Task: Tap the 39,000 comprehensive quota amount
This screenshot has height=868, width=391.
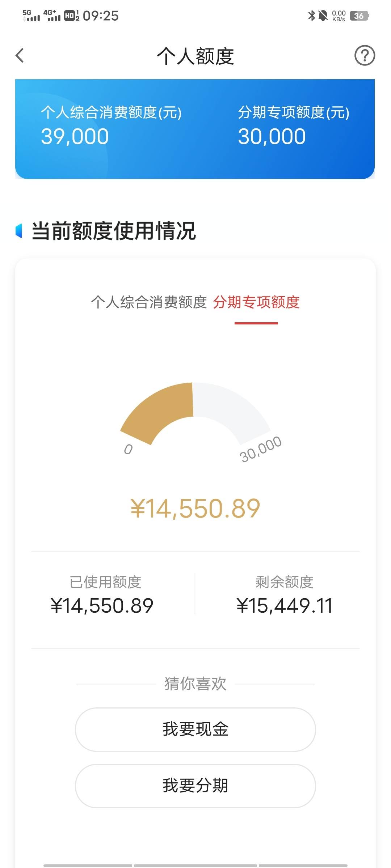Action: [x=75, y=137]
